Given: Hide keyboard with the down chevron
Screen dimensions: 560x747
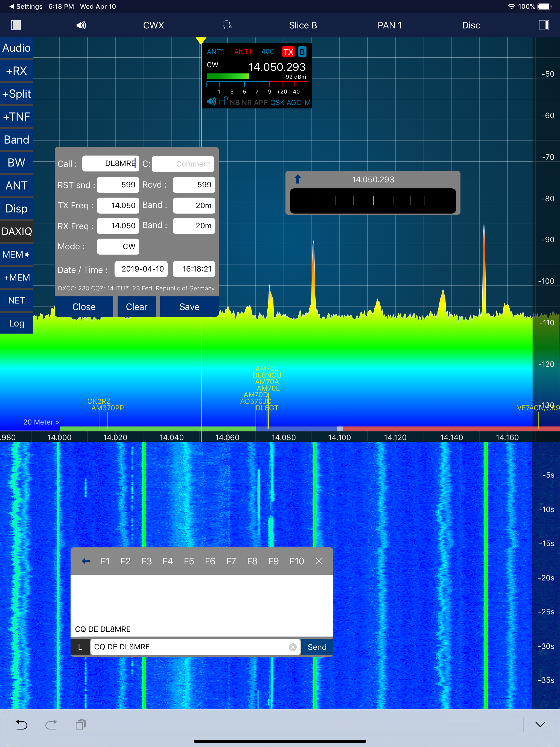Looking at the screenshot, I should coord(540,724).
